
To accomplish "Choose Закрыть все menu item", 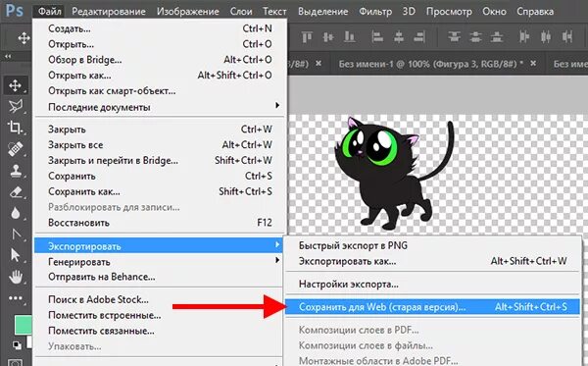I will pyautogui.click(x=160, y=145).
